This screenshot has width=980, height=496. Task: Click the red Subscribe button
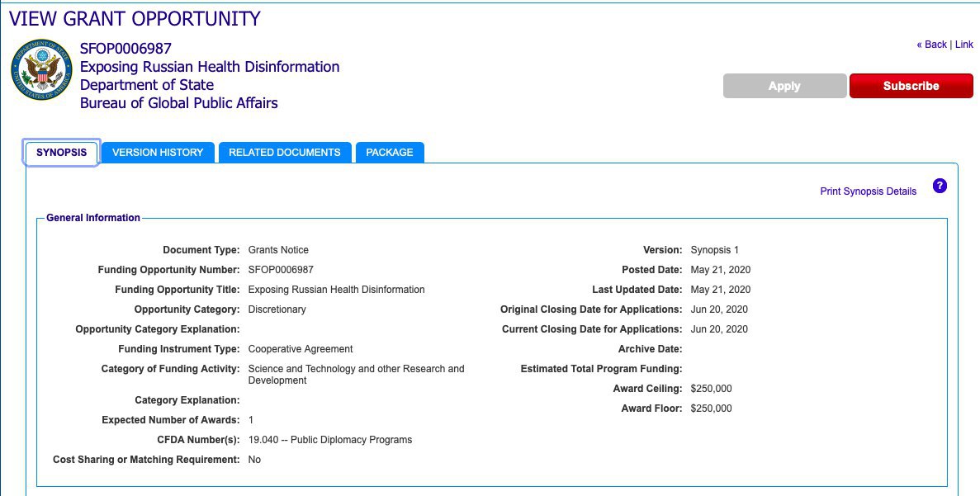point(911,86)
